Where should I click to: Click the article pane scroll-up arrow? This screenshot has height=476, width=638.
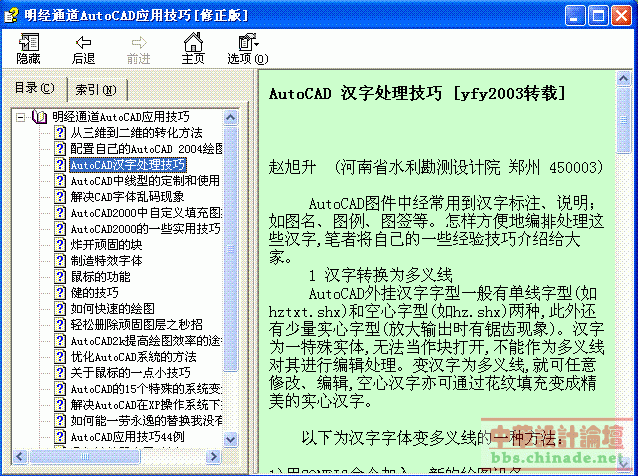coord(624,78)
